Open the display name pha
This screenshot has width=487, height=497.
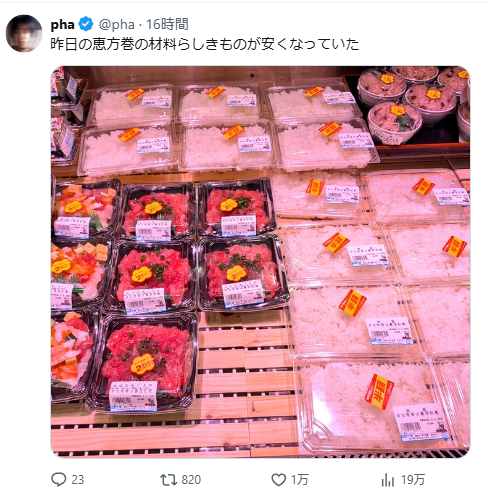(x=63, y=24)
